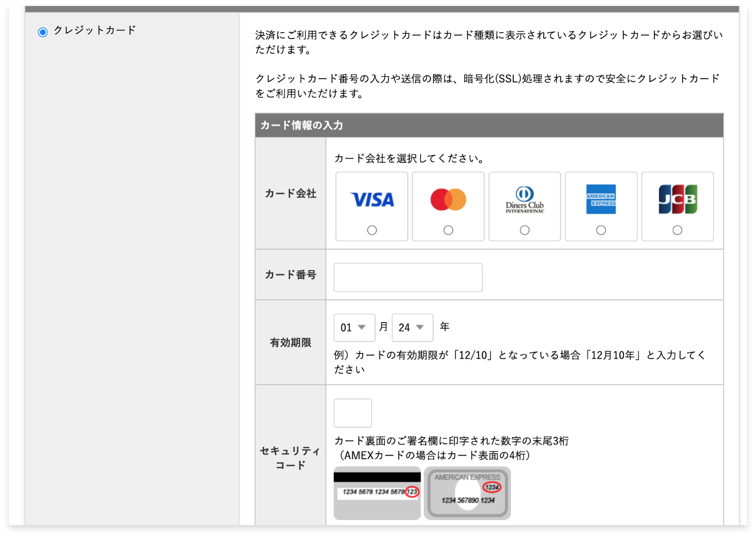This screenshot has width=756, height=537.
Task: Open the expiry month dropdown showing 01
Action: [x=354, y=328]
